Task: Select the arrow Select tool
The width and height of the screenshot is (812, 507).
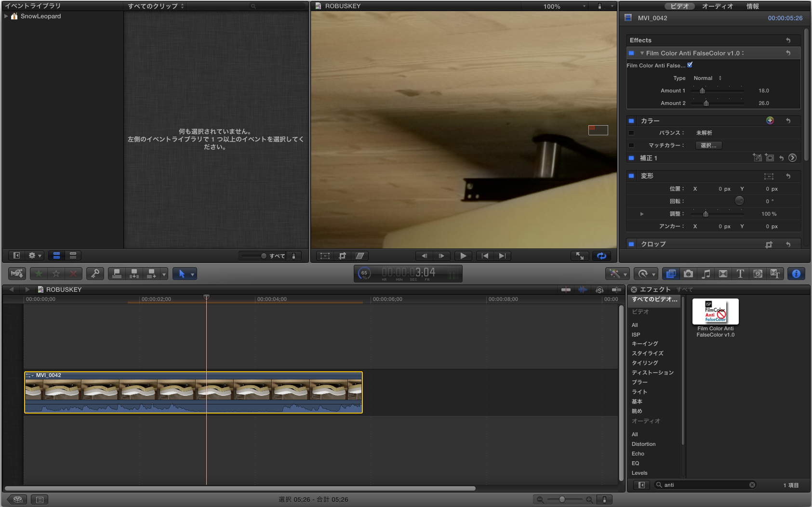Action: tap(181, 273)
